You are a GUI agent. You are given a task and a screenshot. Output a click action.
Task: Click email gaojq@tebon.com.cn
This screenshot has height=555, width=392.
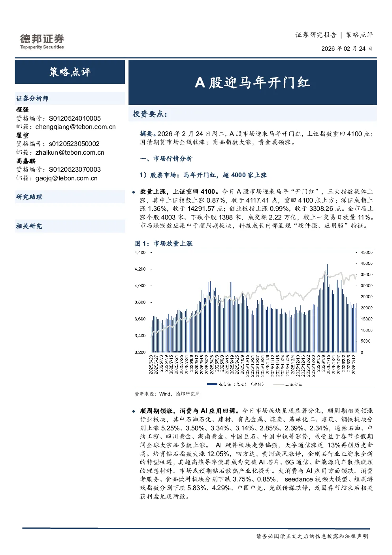pyautogui.click(x=66, y=178)
